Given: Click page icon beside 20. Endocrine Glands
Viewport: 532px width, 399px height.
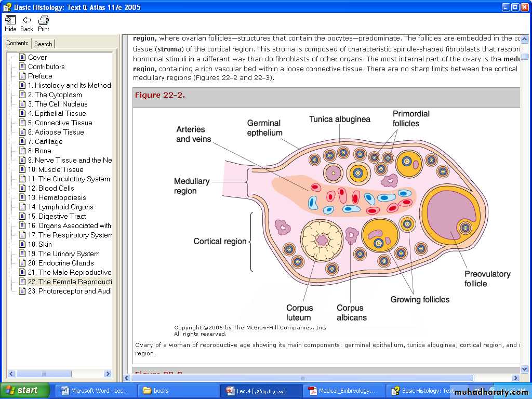Looking at the screenshot, I should pyautogui.click(x=22, y=263).
